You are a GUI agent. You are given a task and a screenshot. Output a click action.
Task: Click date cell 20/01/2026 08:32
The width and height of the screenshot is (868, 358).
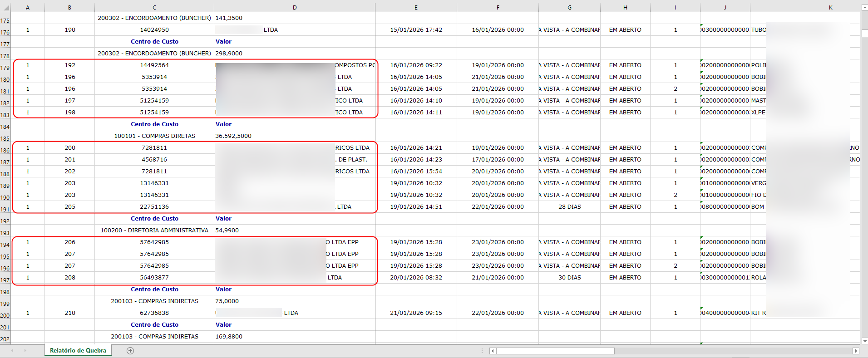416,278
